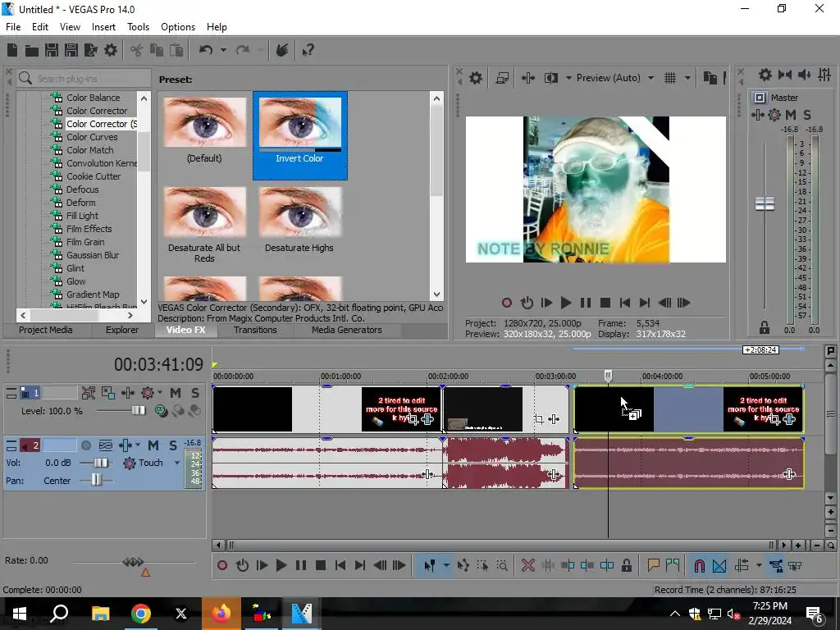840x630 pixels.
Task: Toggle Master bus mute
Action: pyautogui.click(x=790, y=115)
